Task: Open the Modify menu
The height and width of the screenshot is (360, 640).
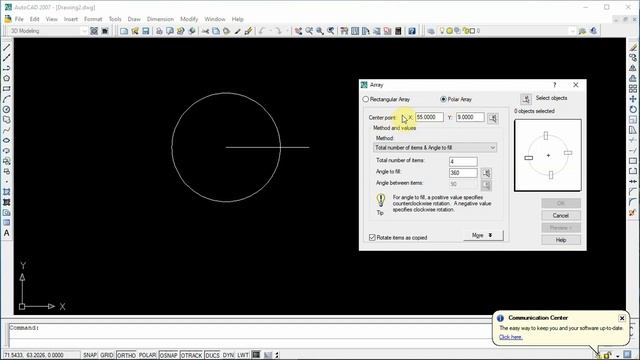Action: [x=189, y=19]
